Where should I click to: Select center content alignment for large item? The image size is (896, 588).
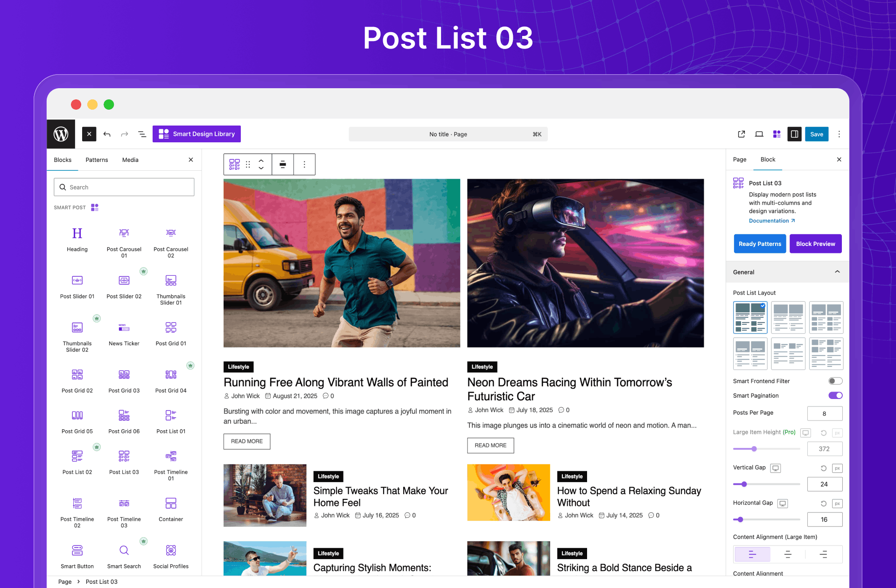click(x=788, y=554)
